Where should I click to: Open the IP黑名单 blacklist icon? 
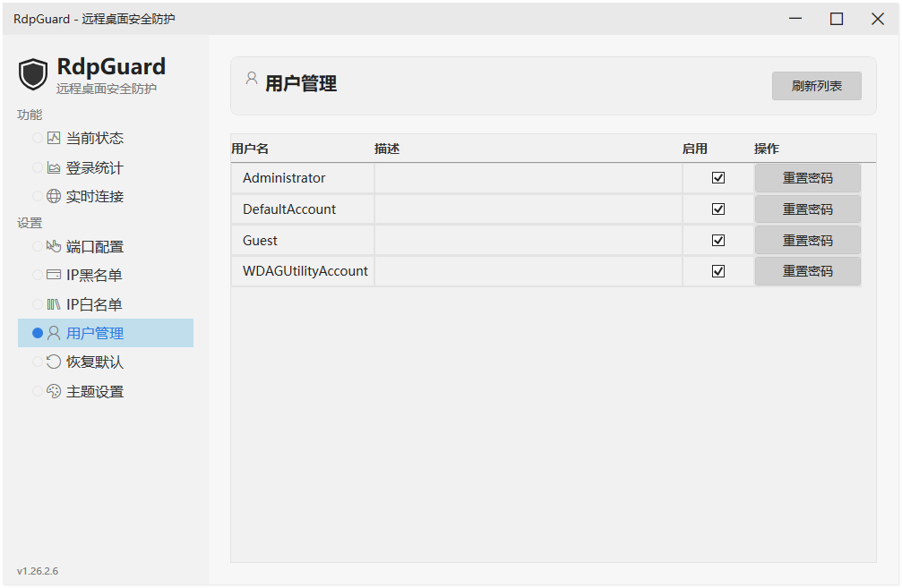point(52,275)
